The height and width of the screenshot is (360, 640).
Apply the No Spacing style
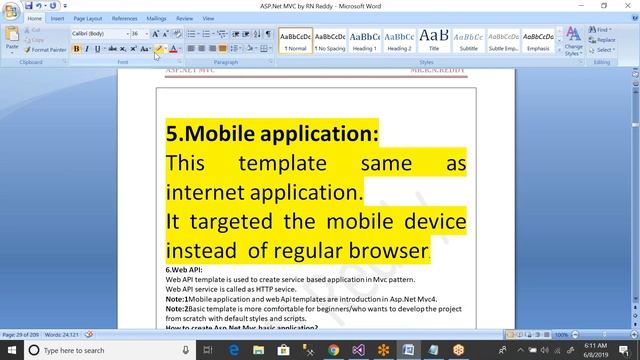click(x=330, y=40)
